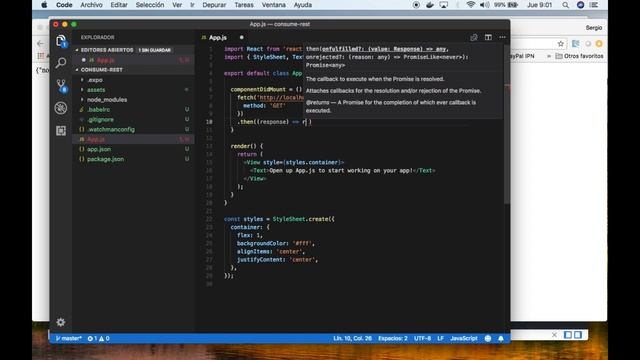Viewport: 640px width, 360px height.
Task: Open the Search view in activity bar
Action: pos(61,62)
